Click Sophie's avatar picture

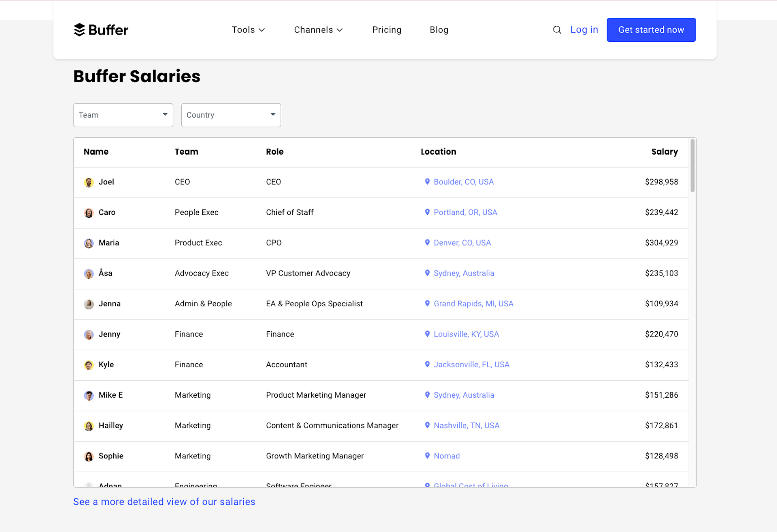[89, 456]
